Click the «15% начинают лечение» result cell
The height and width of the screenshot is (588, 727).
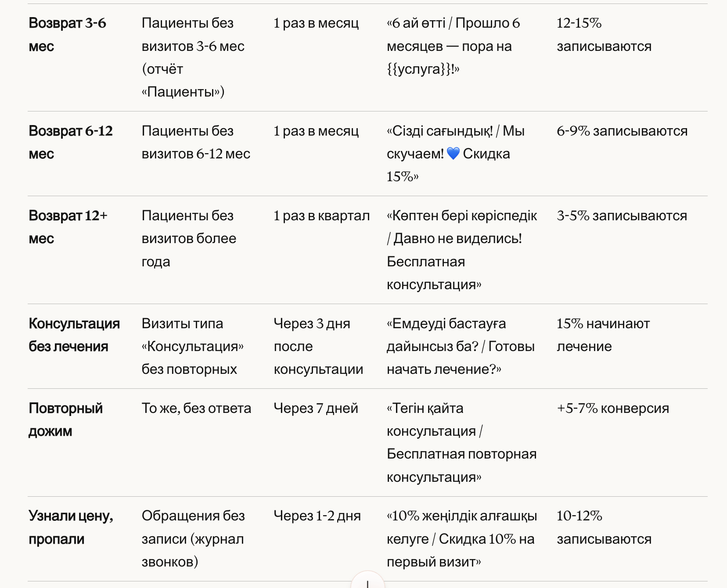point(603,335)
